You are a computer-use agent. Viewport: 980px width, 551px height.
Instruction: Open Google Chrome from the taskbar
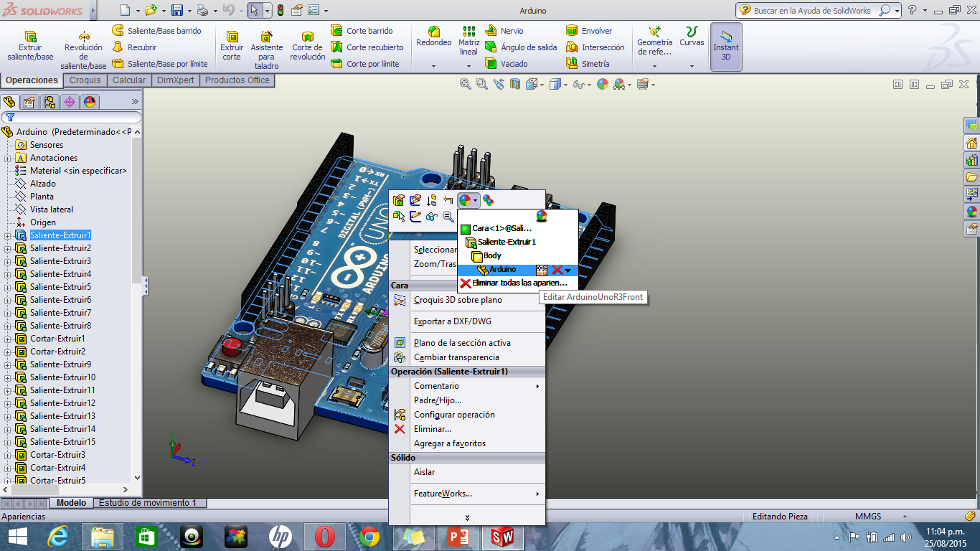click(x=369, y=537)
